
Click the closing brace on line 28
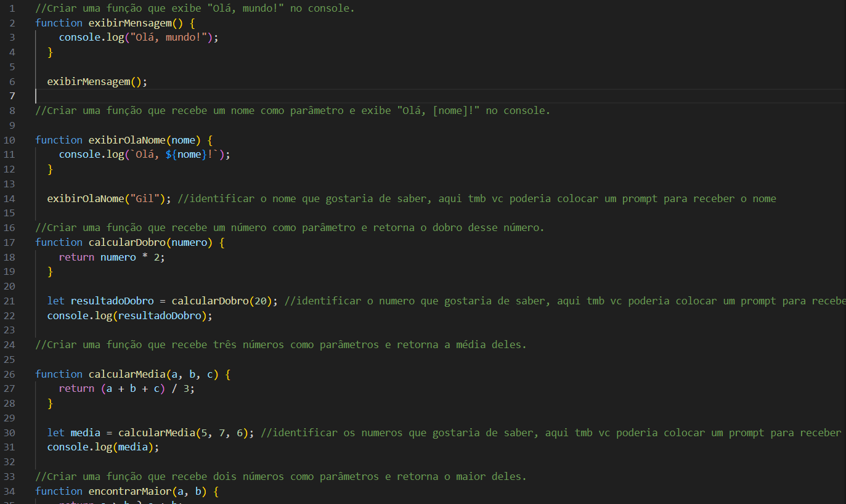pyautogui.click(x=51, y=404)
